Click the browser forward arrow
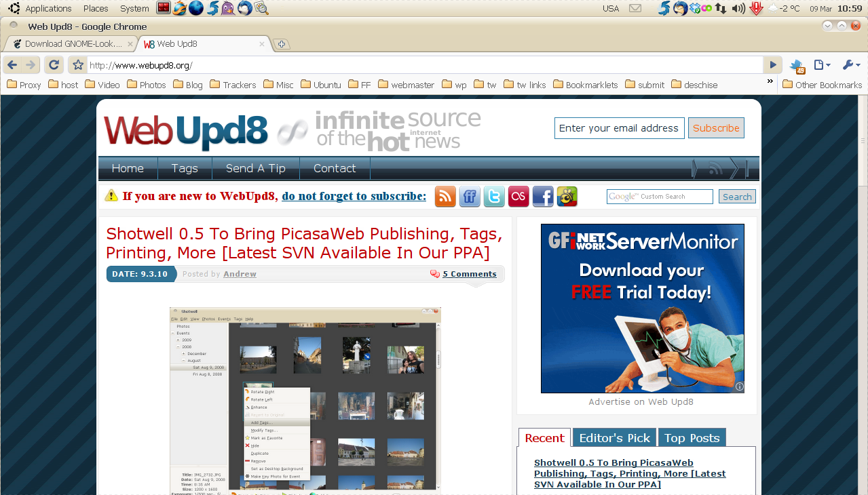This screenshot has height=495, width=868. (x=31, y=65)
